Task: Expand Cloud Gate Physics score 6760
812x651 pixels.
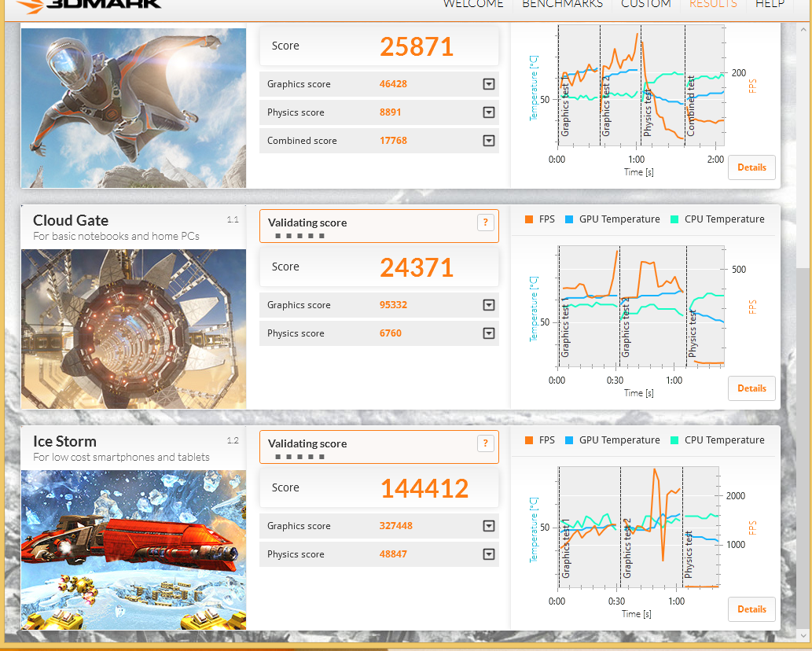Action: [488, 333]
